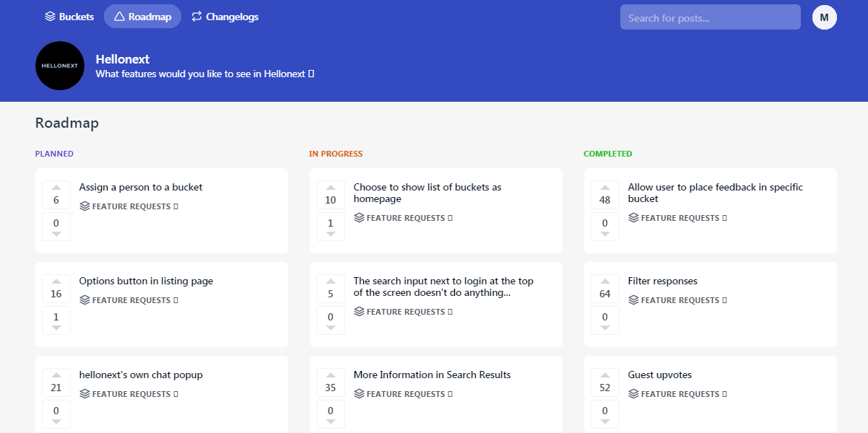Open the search input next to login post
868x433 pixels.
click(443, 287)
